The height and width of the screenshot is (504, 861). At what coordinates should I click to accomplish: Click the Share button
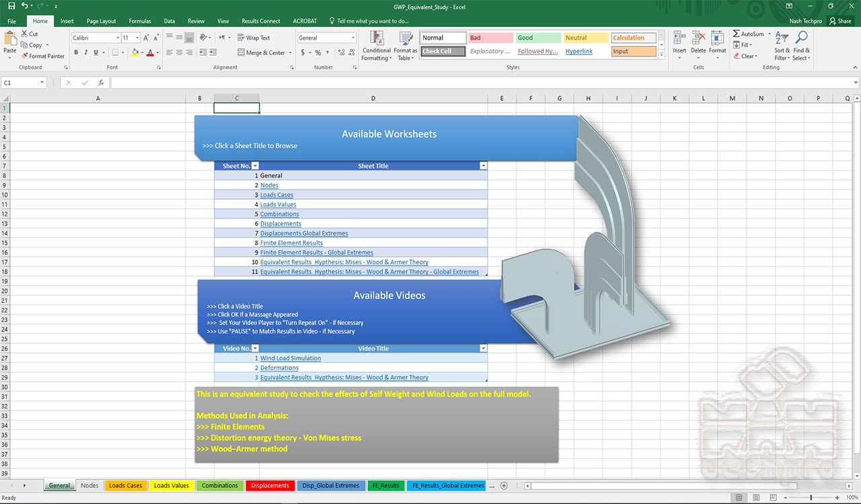(x=840, y=21)
